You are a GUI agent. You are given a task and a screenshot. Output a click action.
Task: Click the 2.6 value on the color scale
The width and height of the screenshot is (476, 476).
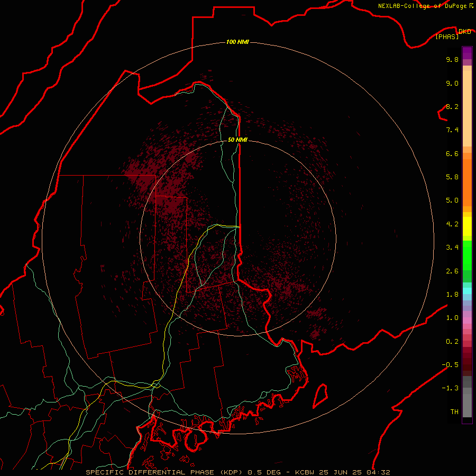pyautogui.click(x=452, y=271)
